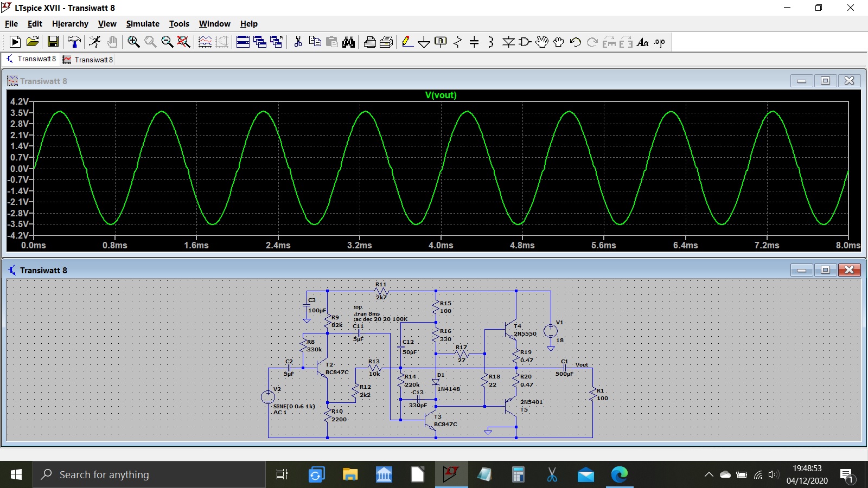
Task: Click the Rotate component icon
Action: (609, 42)
